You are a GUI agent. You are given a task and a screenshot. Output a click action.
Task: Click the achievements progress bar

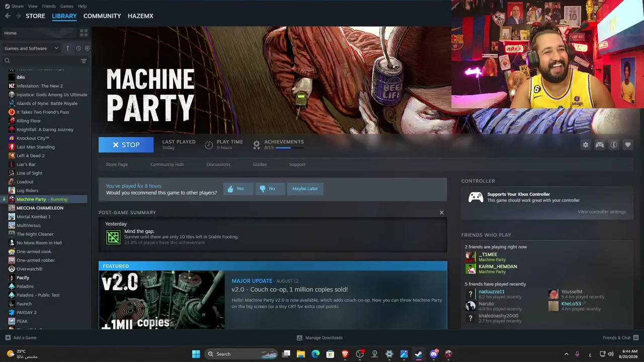coord(290,148)
